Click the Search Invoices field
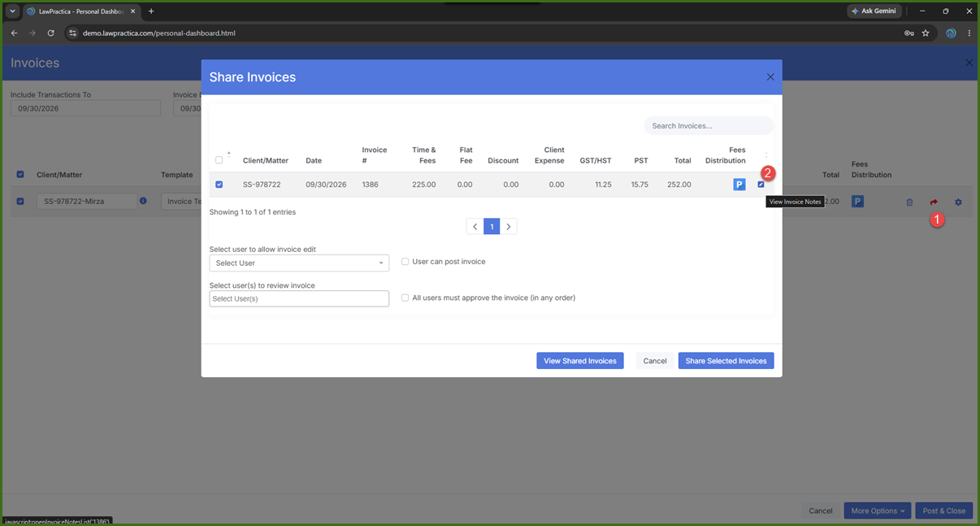This screenshot has width=980, height=526. (709, 126)
